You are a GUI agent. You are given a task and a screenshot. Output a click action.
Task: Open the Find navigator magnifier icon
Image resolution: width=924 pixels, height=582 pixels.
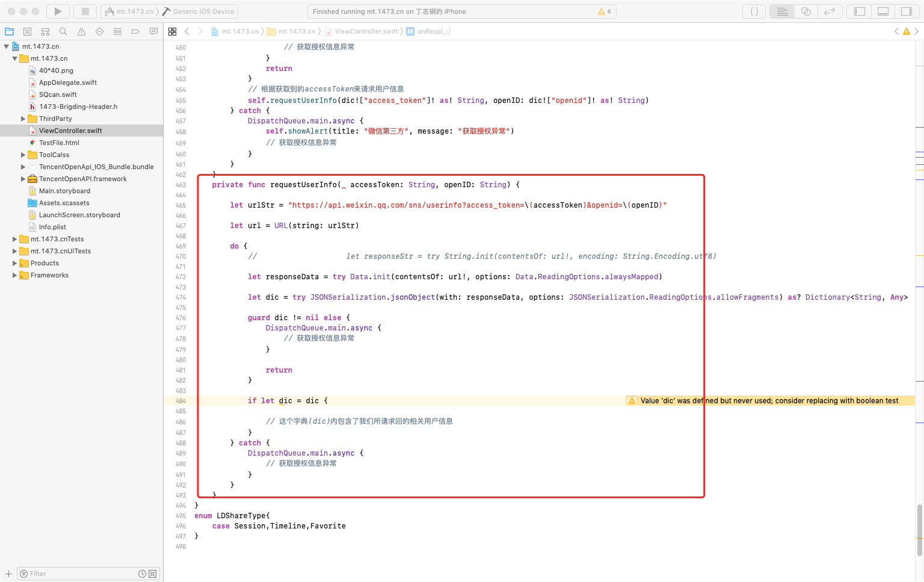63,31
